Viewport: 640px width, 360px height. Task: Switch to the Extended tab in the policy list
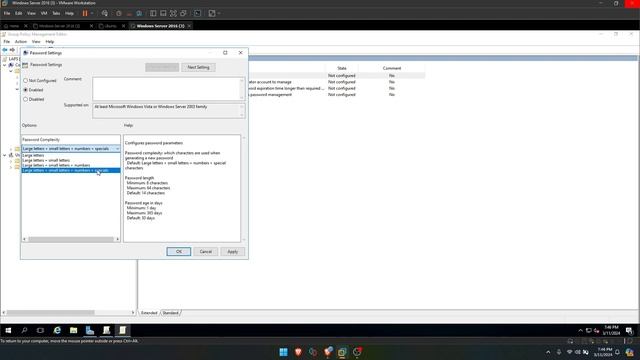[149, 313]
